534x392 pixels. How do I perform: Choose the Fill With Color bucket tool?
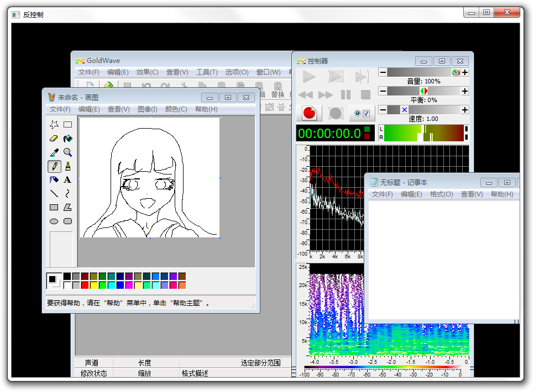[x=68, y=139]
